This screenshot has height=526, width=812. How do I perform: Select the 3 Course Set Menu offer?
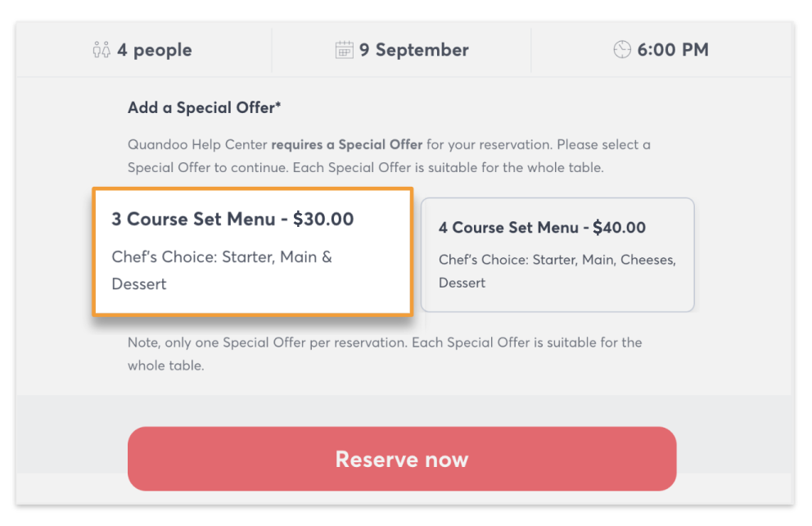pos(251,252)
